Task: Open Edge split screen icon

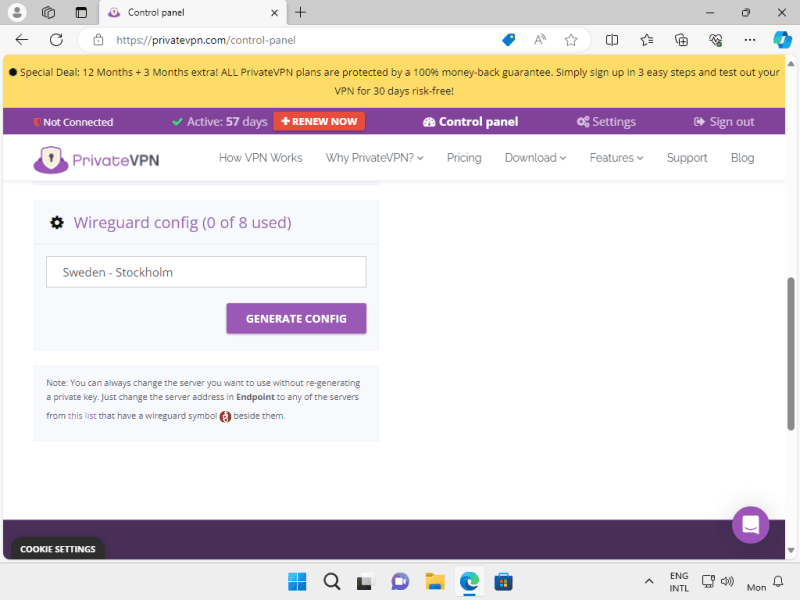Action: pos(612,40)
